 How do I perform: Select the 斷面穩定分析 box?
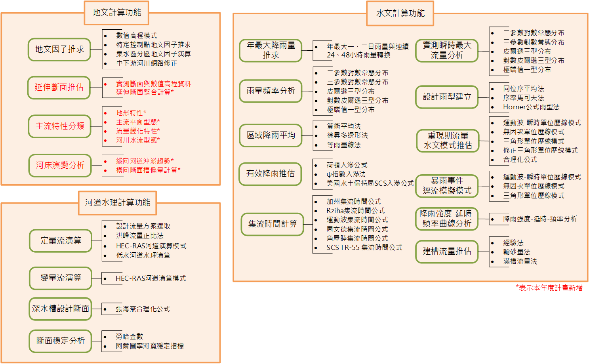pos(60,341)
